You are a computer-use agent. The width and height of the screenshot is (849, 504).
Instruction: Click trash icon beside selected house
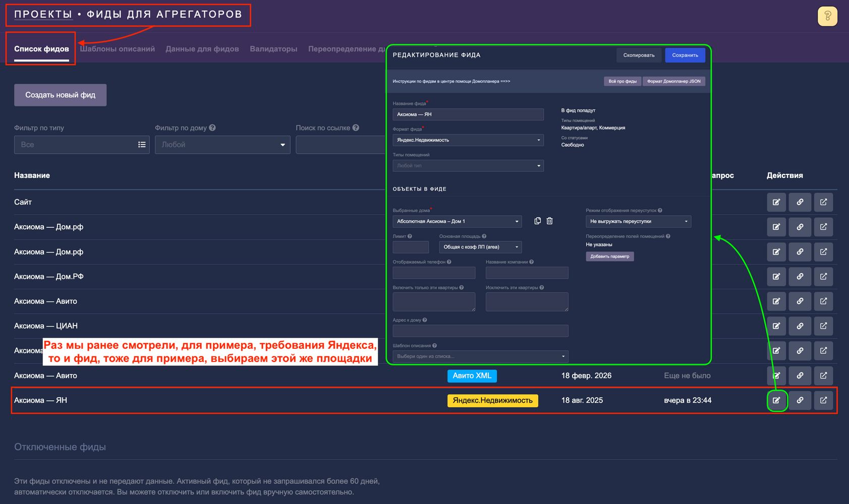(550, 221)
